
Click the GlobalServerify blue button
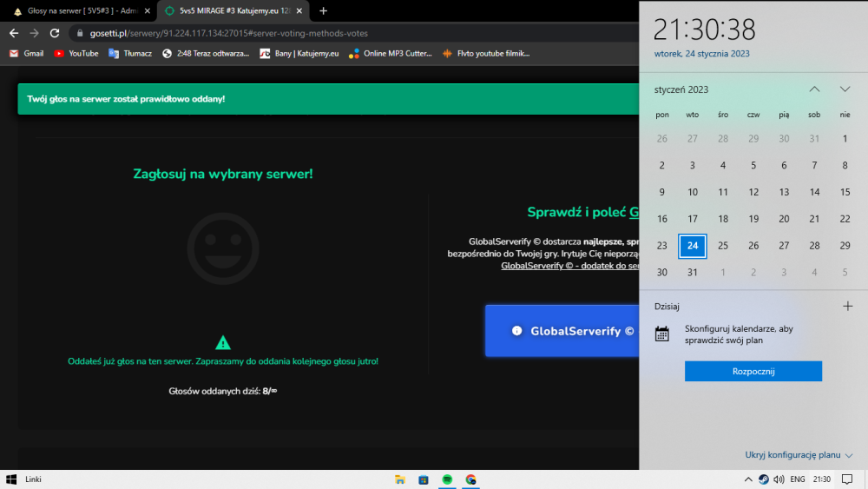point(562,331)
